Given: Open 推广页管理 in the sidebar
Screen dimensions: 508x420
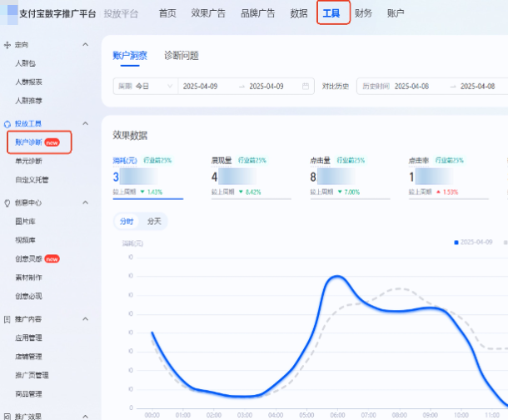Looking at the screenshot, I should pos(32,375).
